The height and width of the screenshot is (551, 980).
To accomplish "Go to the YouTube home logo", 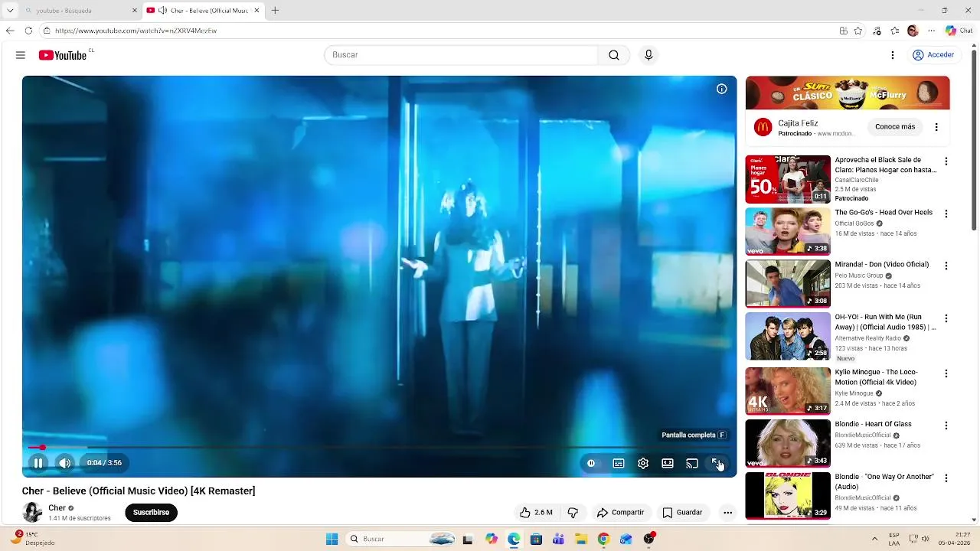I will [63, 55].
